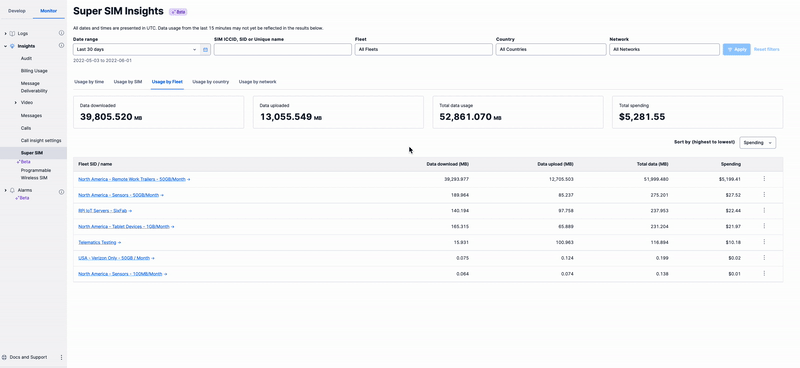Select the Usage by Fleet tab
Image resolution: width=800 pixels, height=368 pixels.
[x=167, y=82]
